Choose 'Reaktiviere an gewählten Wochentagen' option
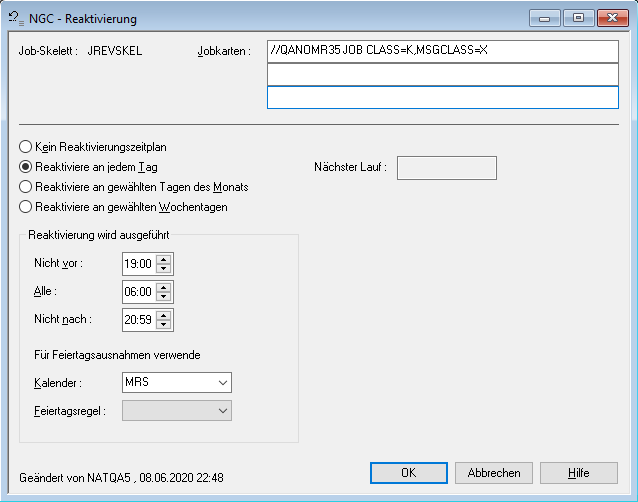638x502 pixels. pos(26,207)
